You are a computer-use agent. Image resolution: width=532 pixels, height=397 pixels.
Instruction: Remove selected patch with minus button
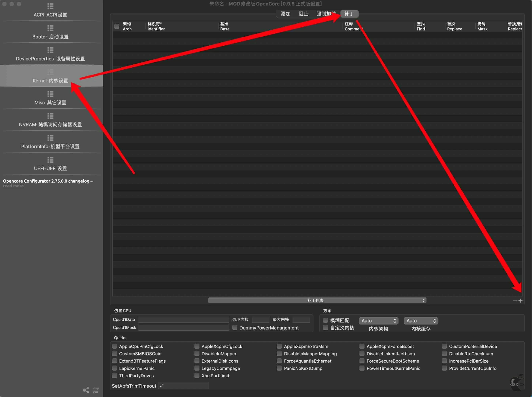click(x=515, y=301)
